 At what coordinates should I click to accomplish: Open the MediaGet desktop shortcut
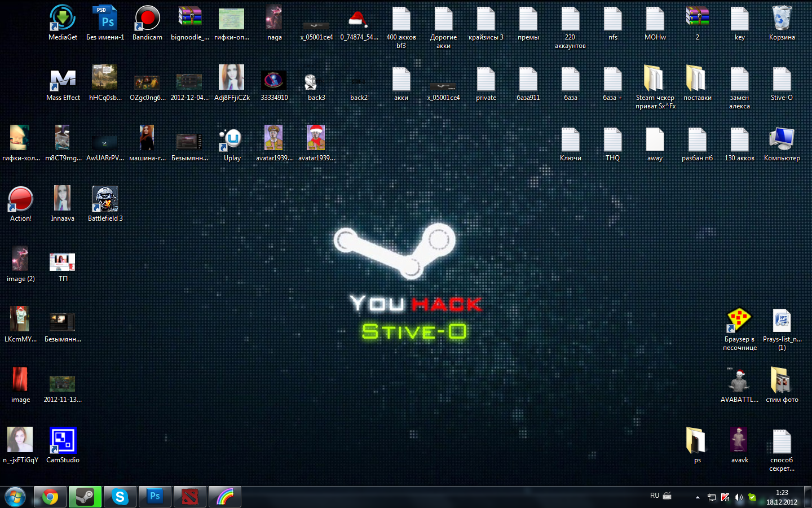[63, 23]
